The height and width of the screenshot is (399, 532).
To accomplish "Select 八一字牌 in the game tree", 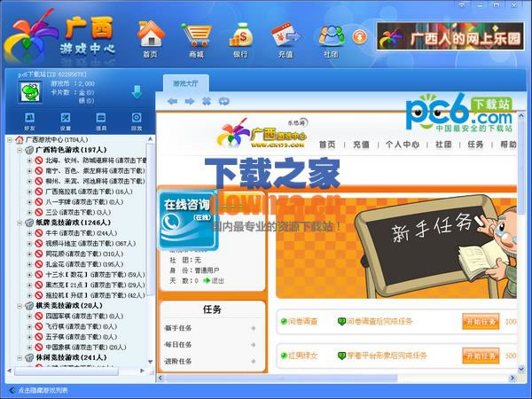I will coord(84,202).
